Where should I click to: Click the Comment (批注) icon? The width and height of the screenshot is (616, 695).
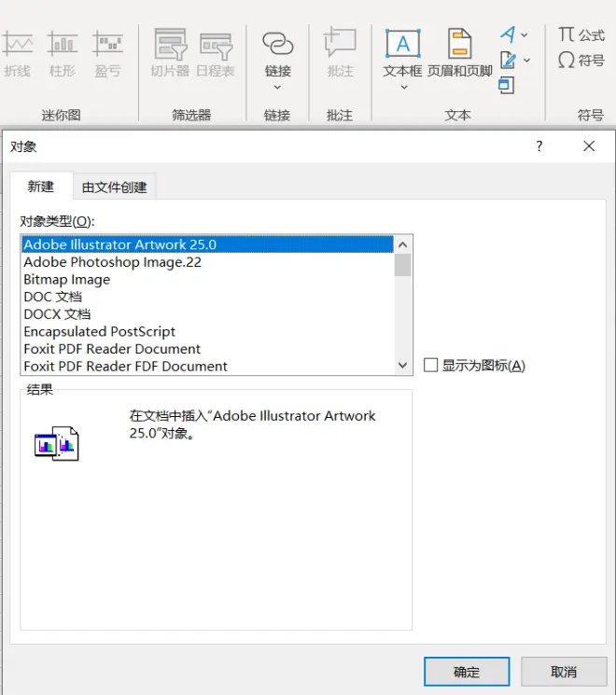(x=340, y=43)
